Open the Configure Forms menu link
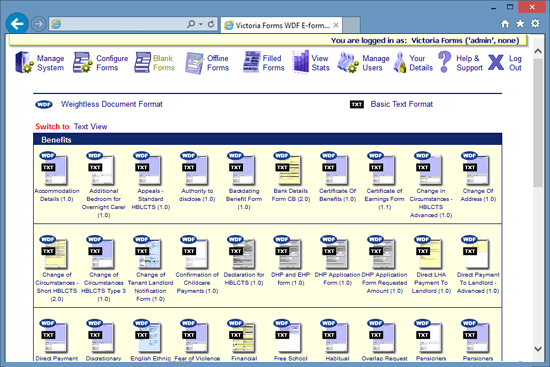The height and width of the screenshot is (367, 550). coord(112,63)
